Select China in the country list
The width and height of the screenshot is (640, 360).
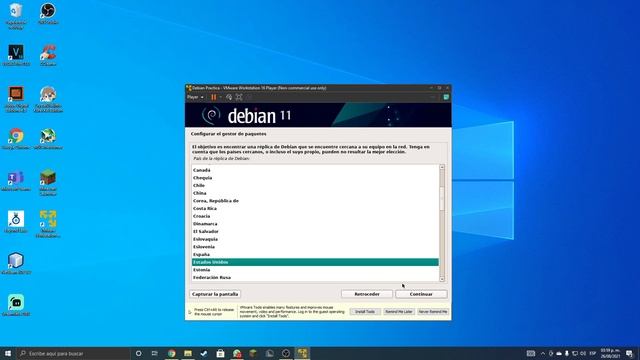coord(316,193)
